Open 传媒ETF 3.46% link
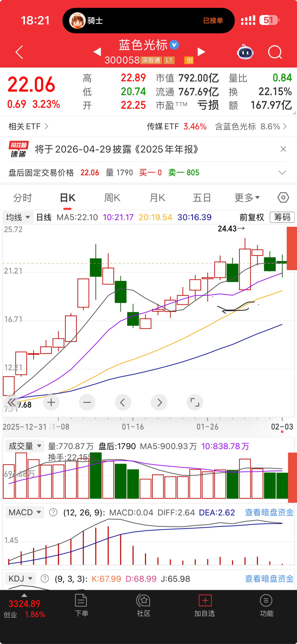 [x=177, y=126]
